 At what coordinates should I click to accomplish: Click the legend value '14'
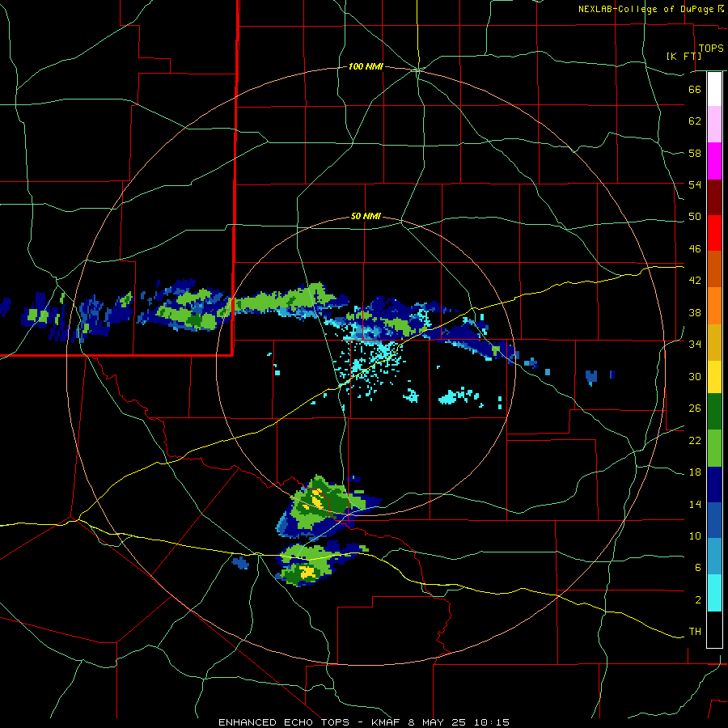click(x=695, y=504)
